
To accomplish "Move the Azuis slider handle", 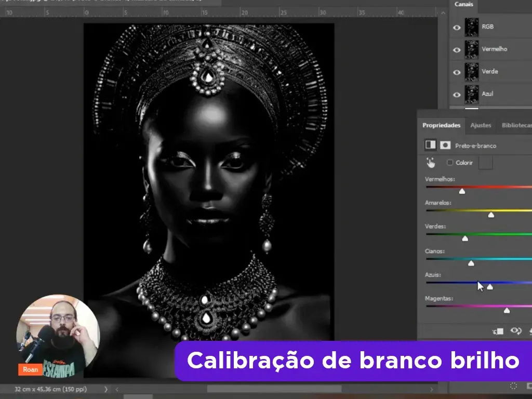I will [x=491, y=286].
